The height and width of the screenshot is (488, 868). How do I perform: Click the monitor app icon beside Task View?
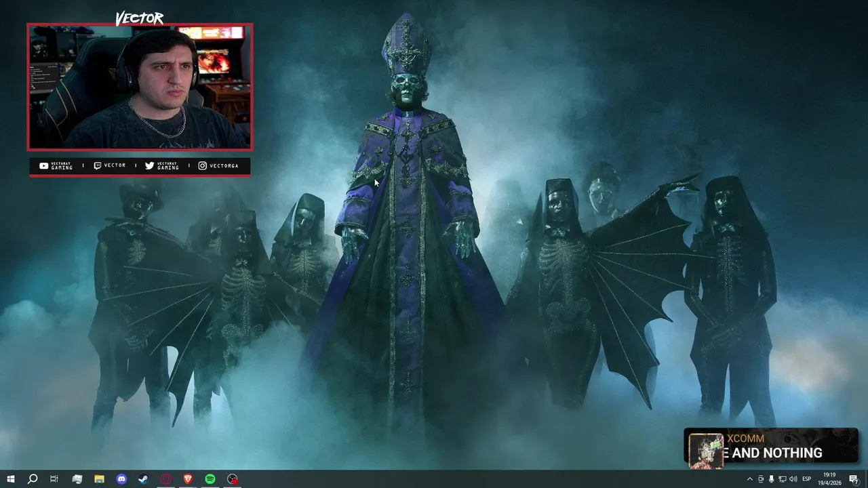77,479
